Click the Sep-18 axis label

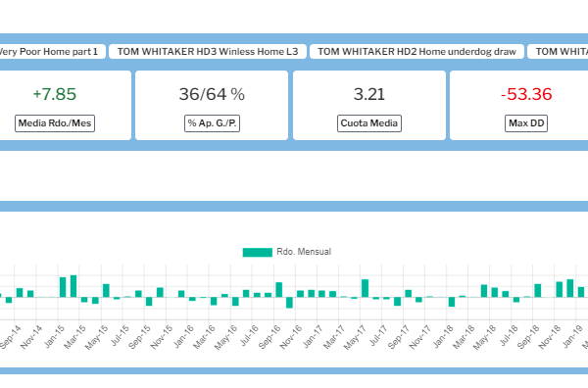529,337
